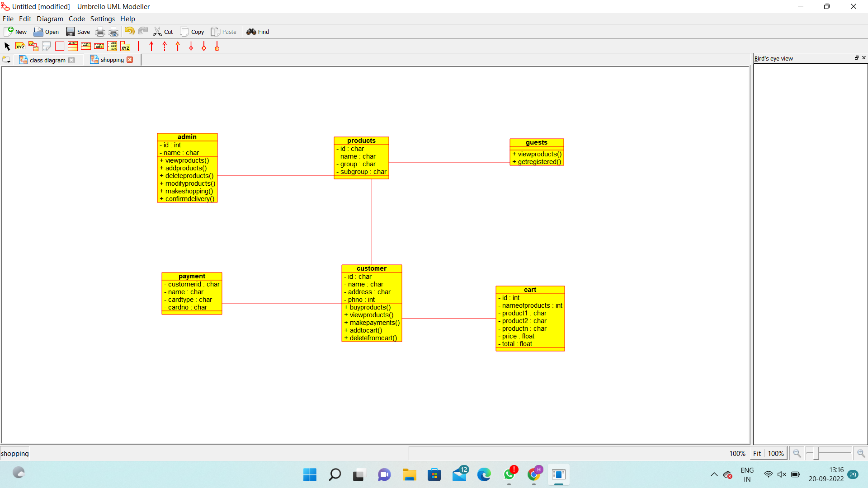Close the shopping diagram tab
The image size is (868, 488).
pos(130,60)
